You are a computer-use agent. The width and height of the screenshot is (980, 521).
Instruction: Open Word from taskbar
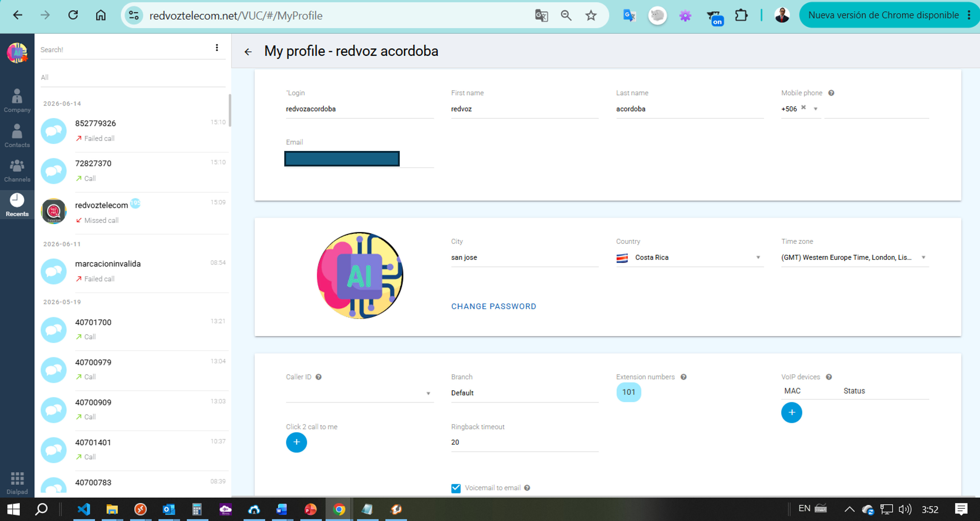coord(281,509)
